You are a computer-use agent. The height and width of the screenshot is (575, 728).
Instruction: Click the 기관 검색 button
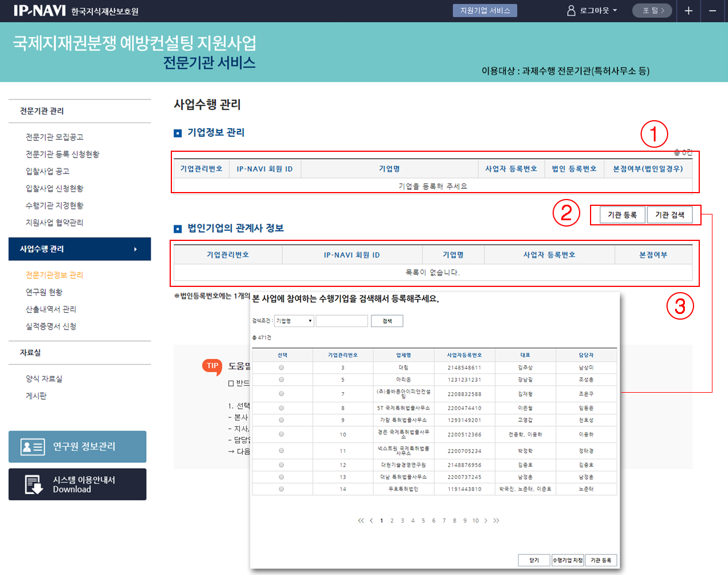(669, 215)
